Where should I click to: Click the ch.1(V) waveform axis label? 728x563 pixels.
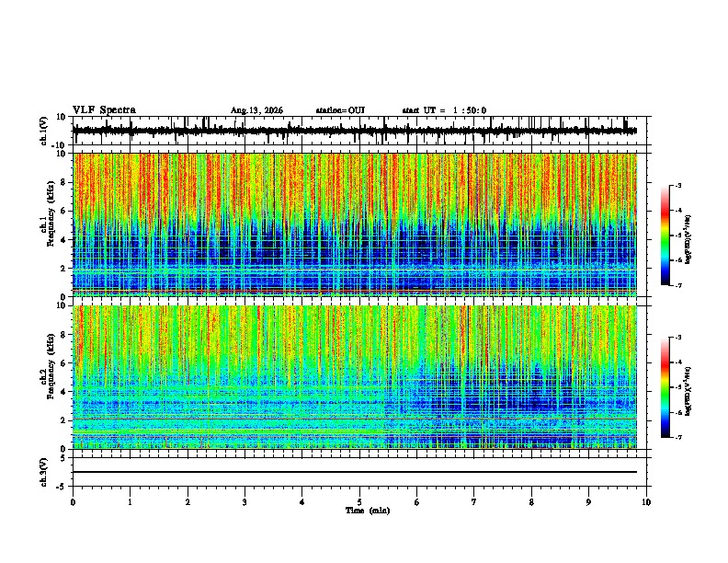[44, 131]
